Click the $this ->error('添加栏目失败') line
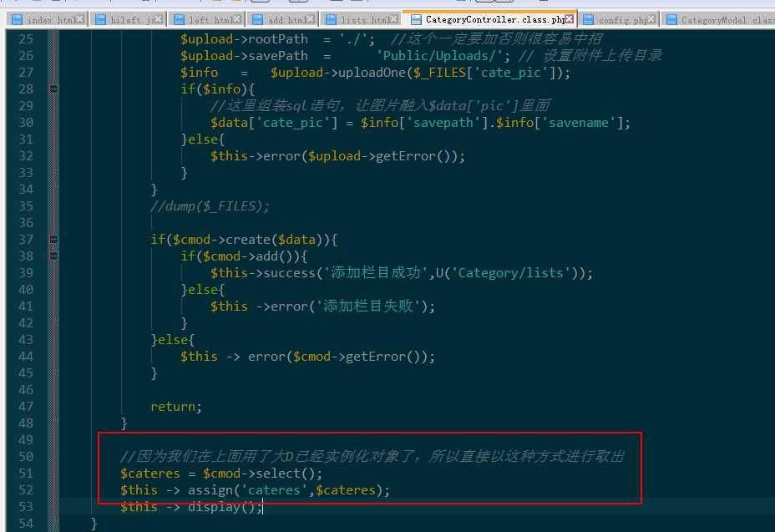 pos(322,307)
